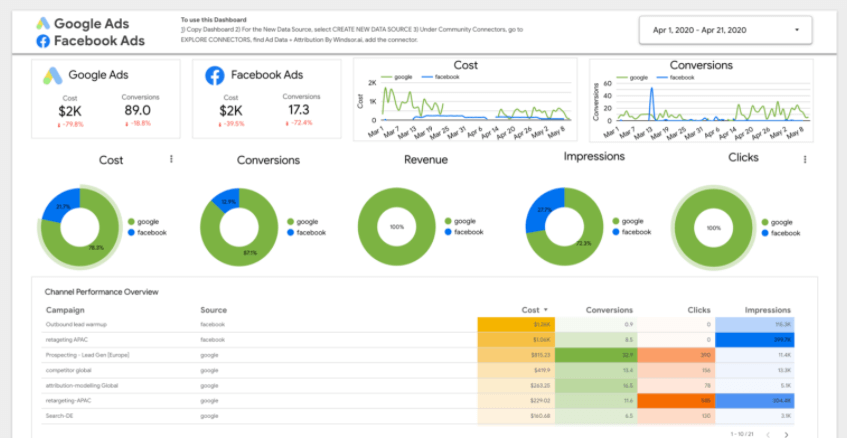
Task: Click dark orange clicks cell for retargeting-APAC
Action: 676,400
